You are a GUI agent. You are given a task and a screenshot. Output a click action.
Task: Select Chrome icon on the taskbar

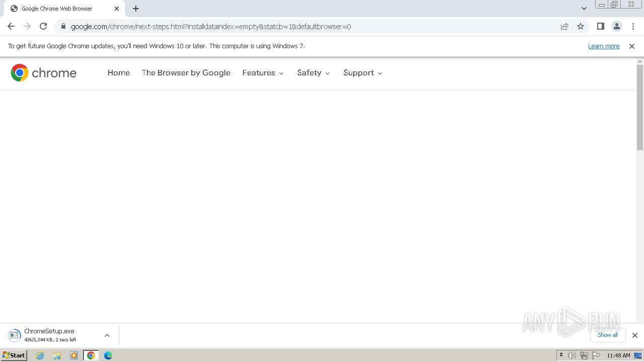point(91,355)
